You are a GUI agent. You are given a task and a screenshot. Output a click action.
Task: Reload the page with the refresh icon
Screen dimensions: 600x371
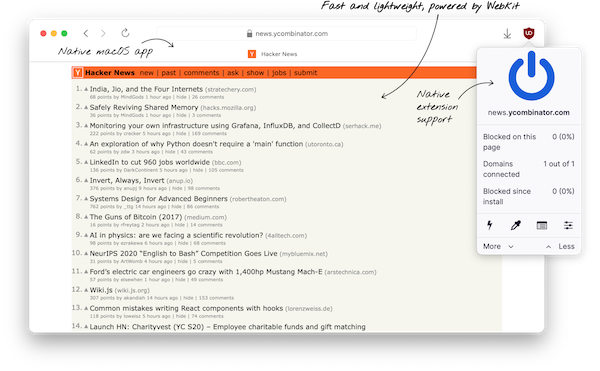tap(125, 33)
